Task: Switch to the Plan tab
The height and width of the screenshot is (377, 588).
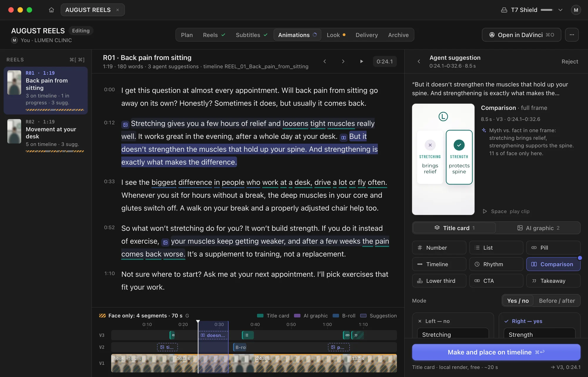Action: (187, 35)
